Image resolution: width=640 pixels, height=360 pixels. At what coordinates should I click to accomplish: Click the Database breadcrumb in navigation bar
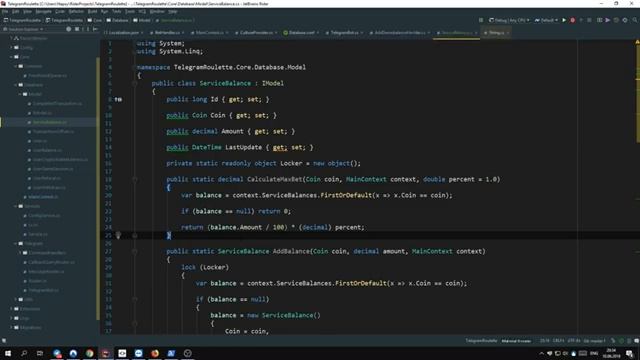click(x=117, y=20)
